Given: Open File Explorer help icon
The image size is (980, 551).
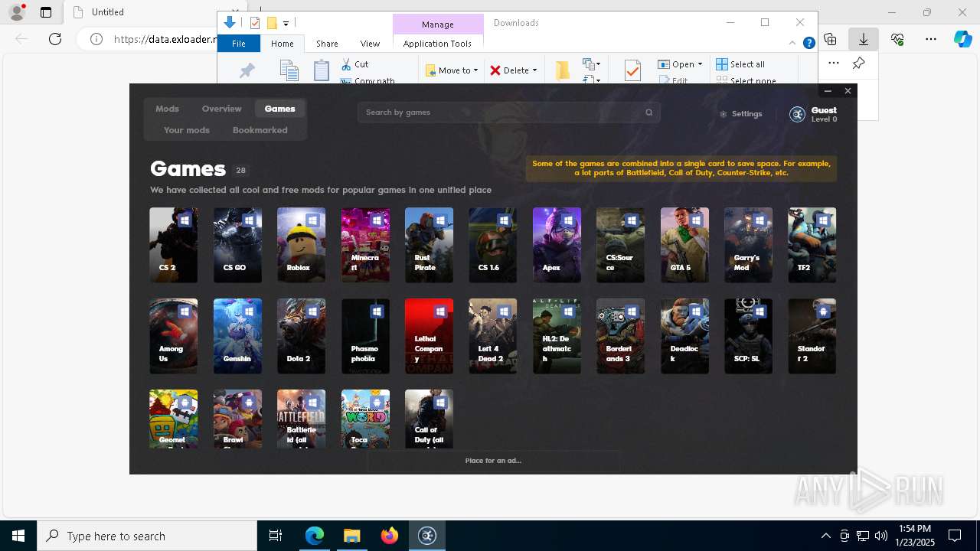Looking at the screenshot, I should coord(808,44).
